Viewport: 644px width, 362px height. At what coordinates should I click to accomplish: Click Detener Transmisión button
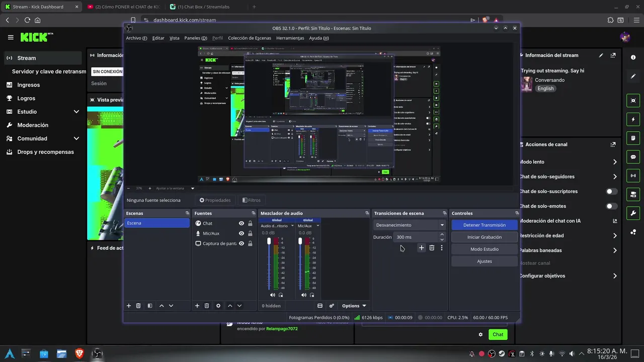[485, 225]
